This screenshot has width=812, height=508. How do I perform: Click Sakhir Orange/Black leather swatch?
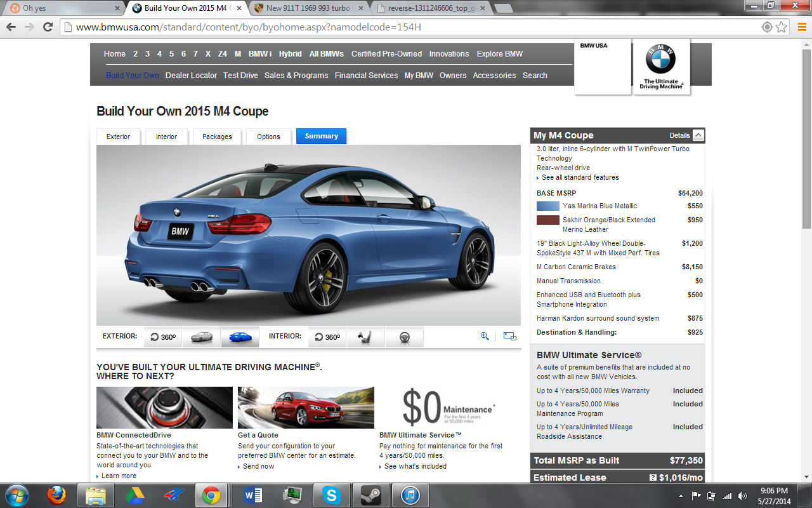coord(548,220)
